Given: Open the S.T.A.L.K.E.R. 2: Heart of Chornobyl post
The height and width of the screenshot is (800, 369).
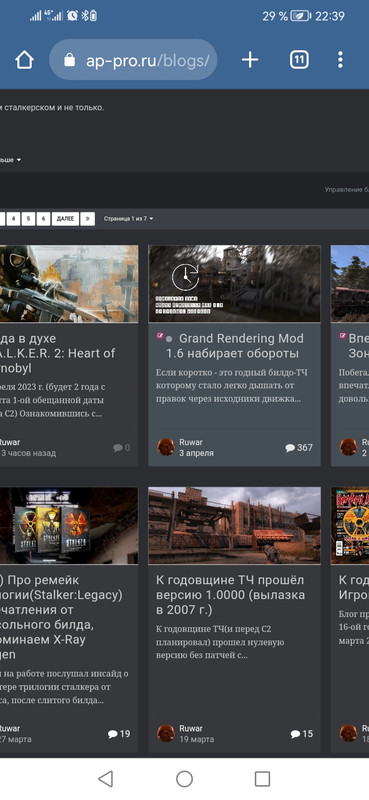Looking at the screenshot, I should (58, 353).
